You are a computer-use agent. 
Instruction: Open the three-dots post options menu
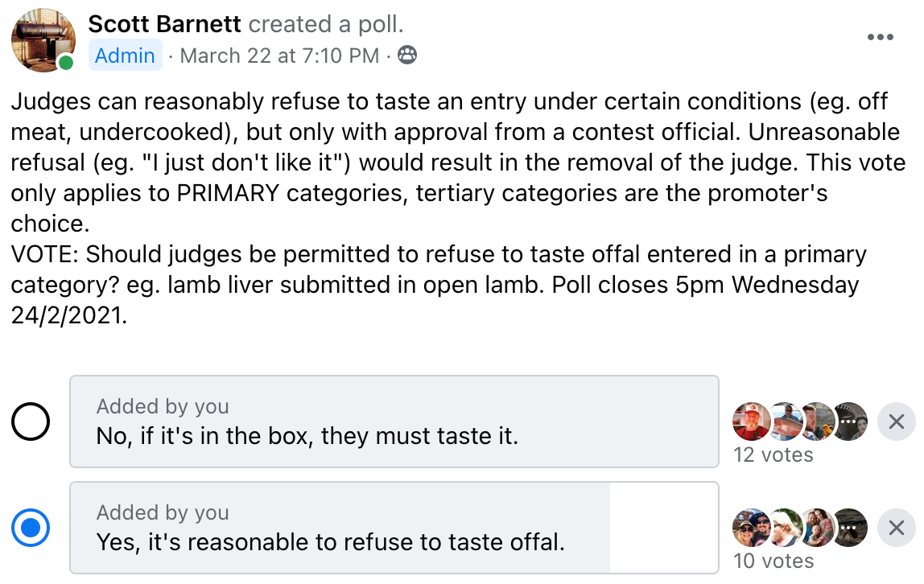[x=880, y=37]
